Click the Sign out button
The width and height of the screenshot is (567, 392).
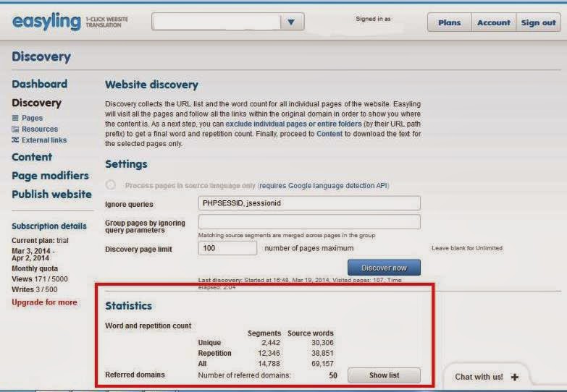coord(538,22)
